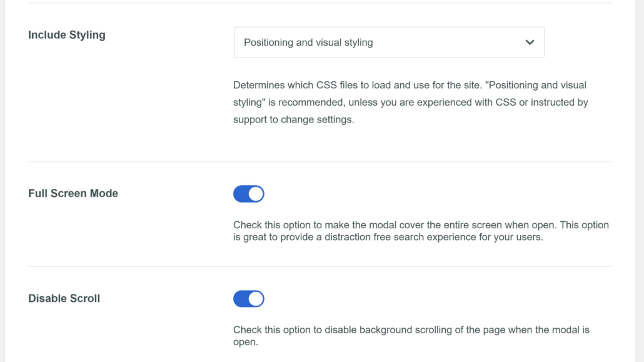
Task: Expand the "Positioning and visual styling" combo box
Action: [x=389, y=42]
